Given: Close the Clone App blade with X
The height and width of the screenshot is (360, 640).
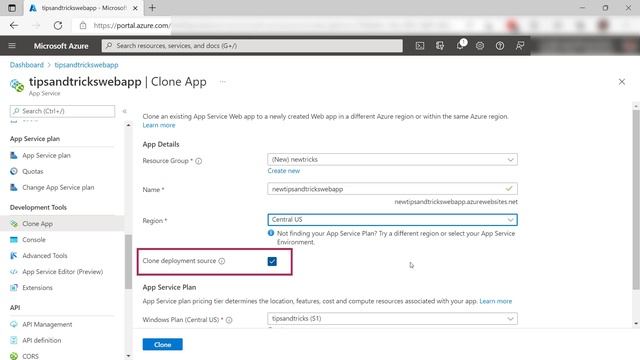Looking at the screenshot, I should [x=622, y=82].
